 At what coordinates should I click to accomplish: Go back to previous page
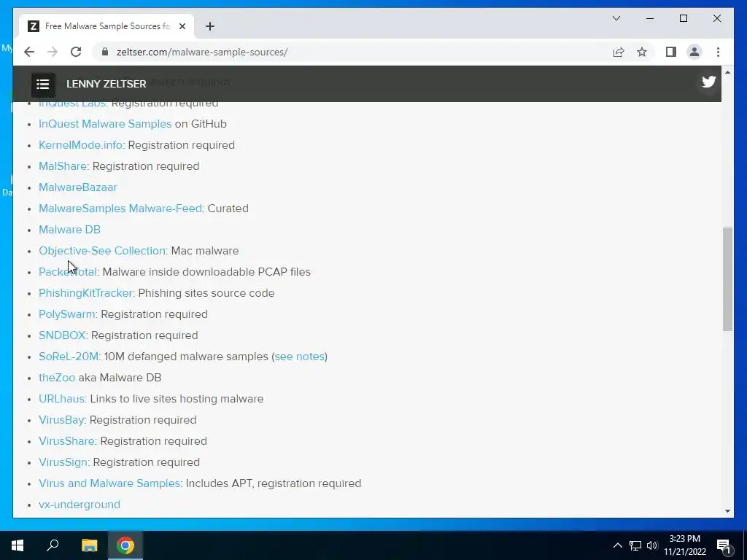click(29, 52)
